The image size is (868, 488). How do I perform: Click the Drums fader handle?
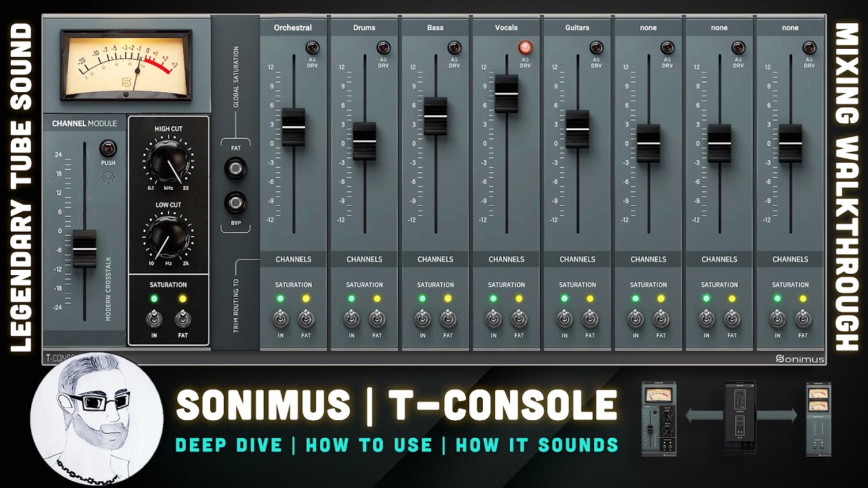[365, 141]
